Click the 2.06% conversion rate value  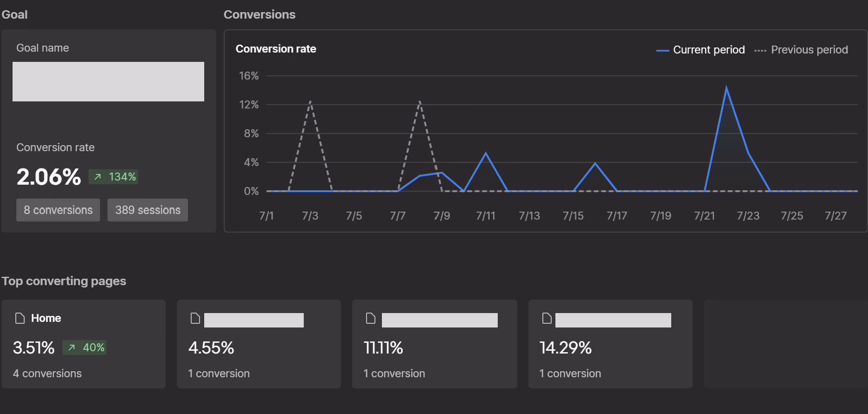[x=49, y=177]
